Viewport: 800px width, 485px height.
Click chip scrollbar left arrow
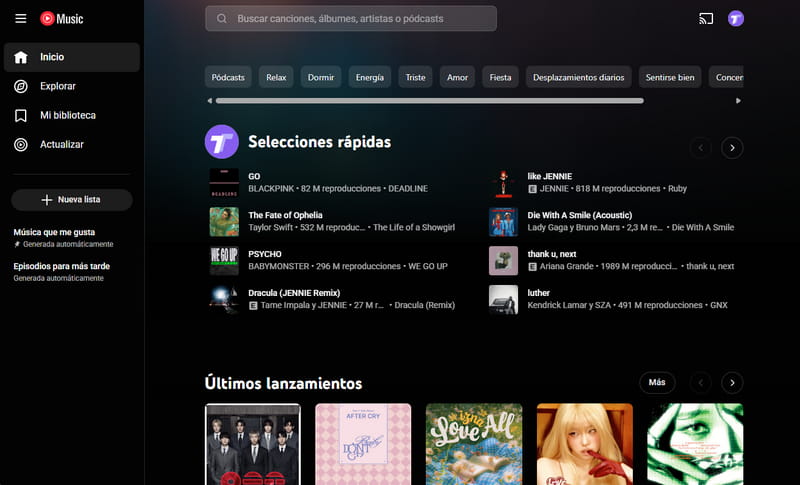pyautogui.click(x=209, y=101)
